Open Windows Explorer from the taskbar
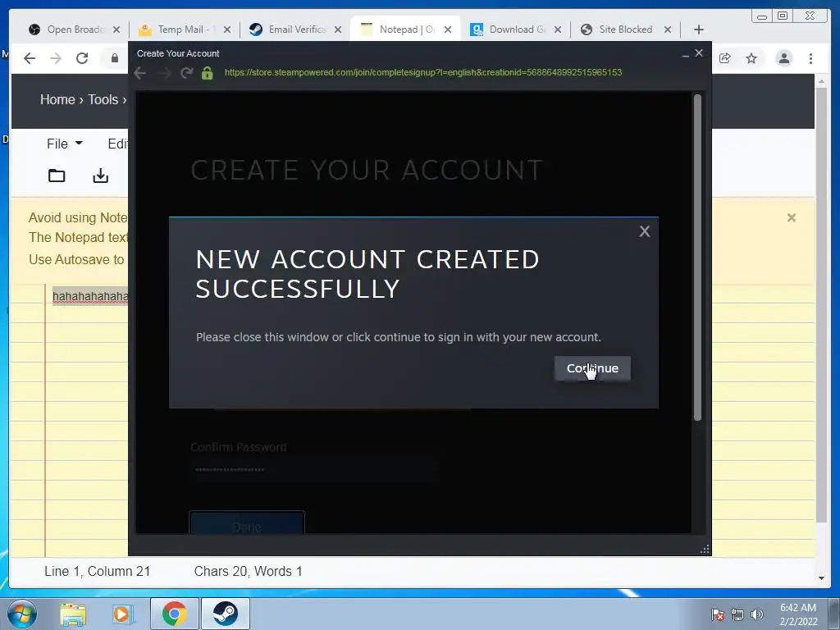The height and width of the screenshot is (630, 840). pyautogui.click(x=73, y=614)
